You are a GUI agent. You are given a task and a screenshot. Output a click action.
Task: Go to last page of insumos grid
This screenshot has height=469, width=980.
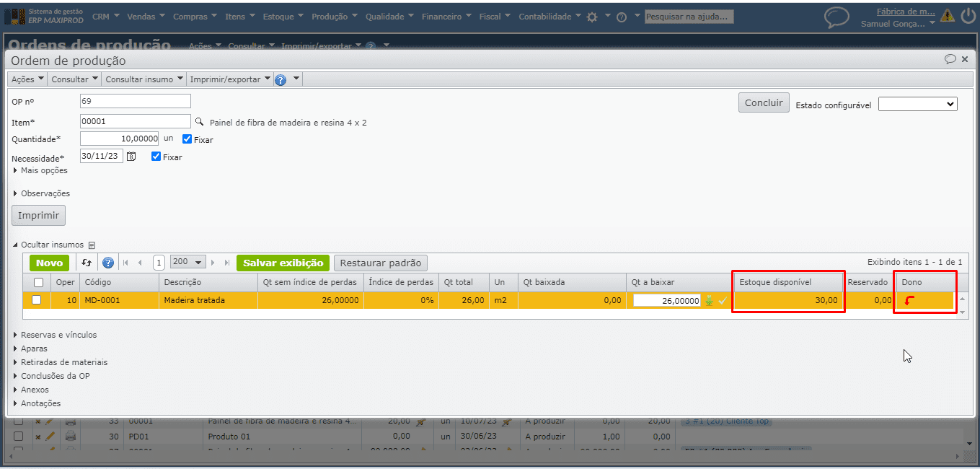227,263
